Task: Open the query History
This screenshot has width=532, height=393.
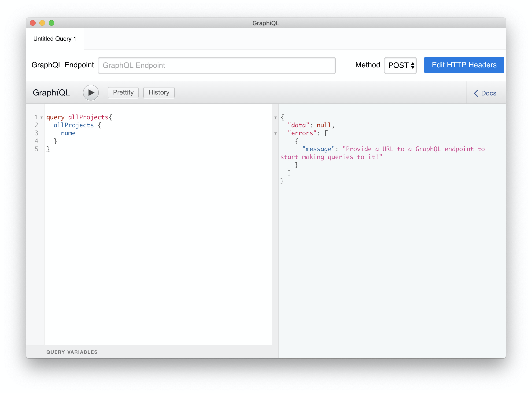Action: click(x=159, y=92)
